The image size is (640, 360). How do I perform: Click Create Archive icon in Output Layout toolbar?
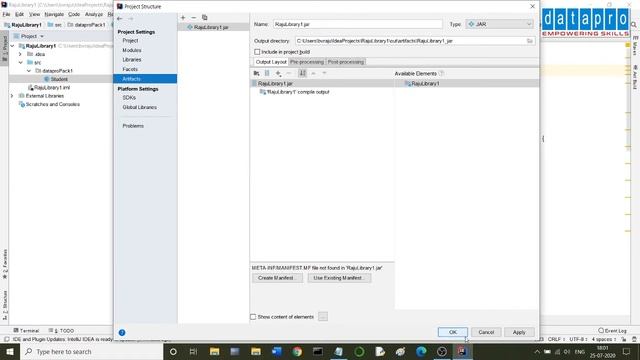pyautogui.click(x=267, y=73)
